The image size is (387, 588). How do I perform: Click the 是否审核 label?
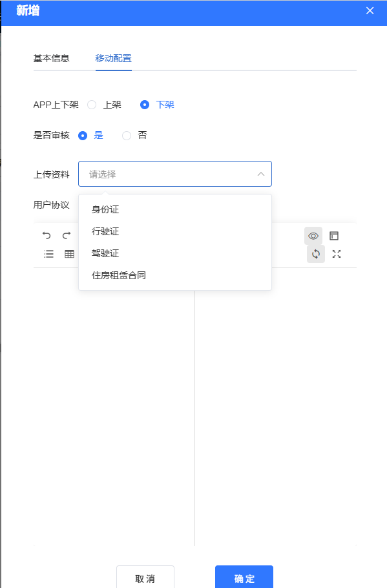(x=52, y=136)
